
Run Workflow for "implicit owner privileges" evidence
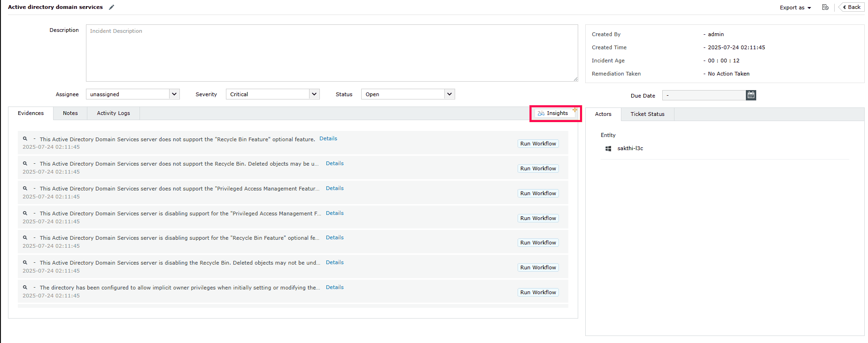point(538,292)
